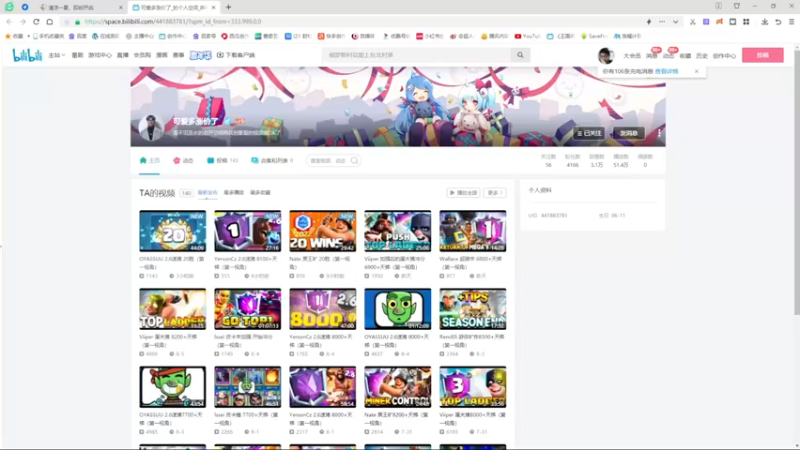
Task: Click the undo arrow icon in browser toolbar
Action: coord(778,22)
